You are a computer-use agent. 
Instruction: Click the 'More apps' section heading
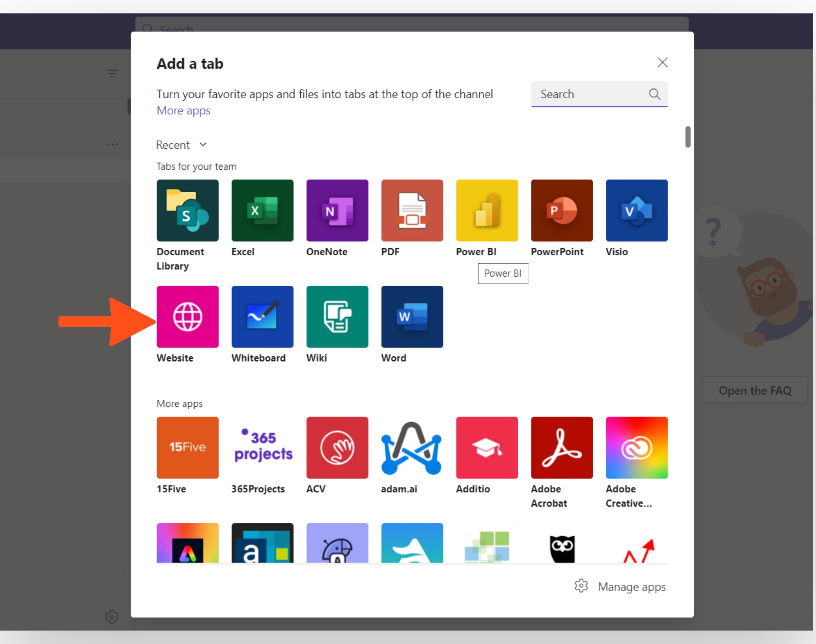179,404
